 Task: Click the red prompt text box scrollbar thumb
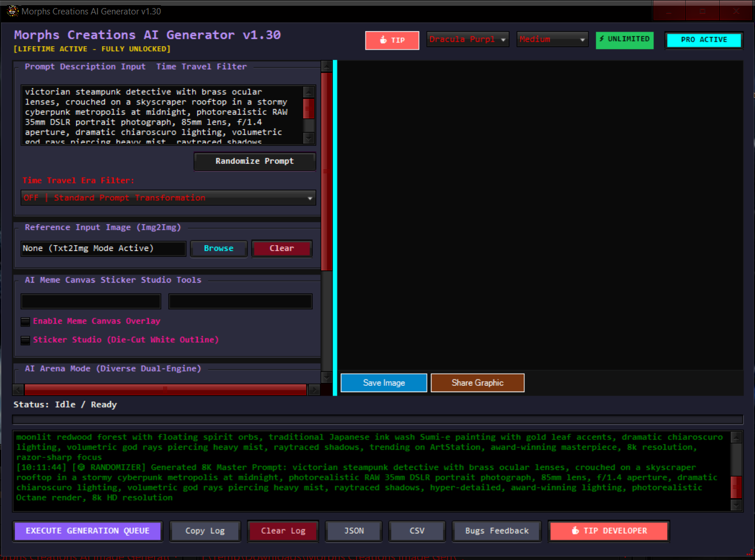[x=309, y=108]
